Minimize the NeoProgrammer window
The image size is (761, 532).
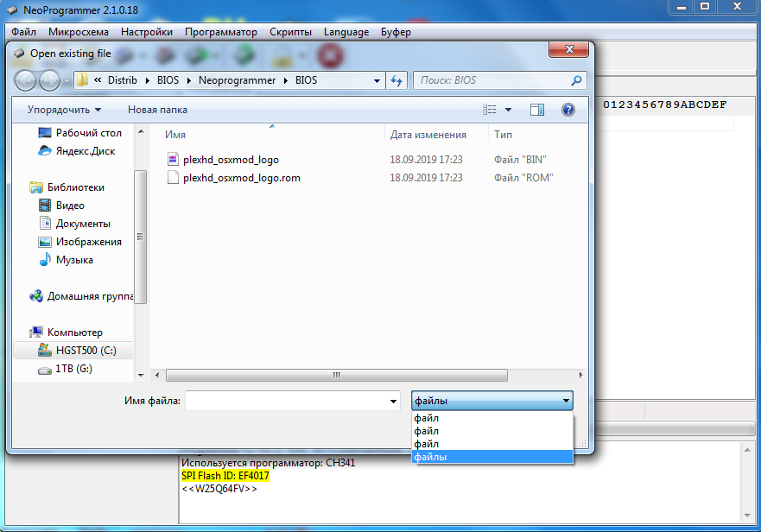682,7
